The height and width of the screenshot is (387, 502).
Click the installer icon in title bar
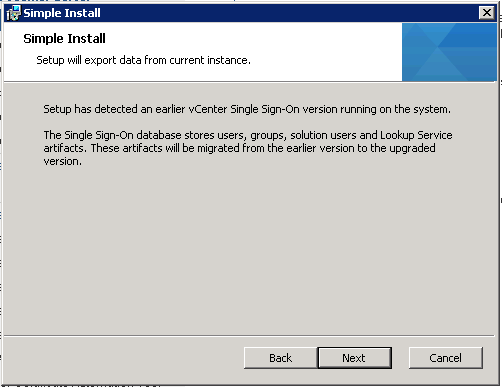[x=13, y=13]
